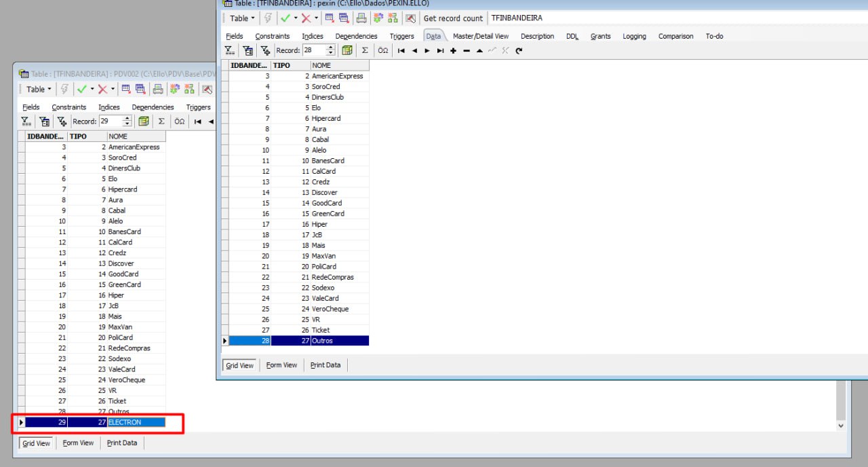Click the filter funnel icon in PDV002 data toolbar
This screenshot has height=467, width=868.
click(x=26, y=122)
